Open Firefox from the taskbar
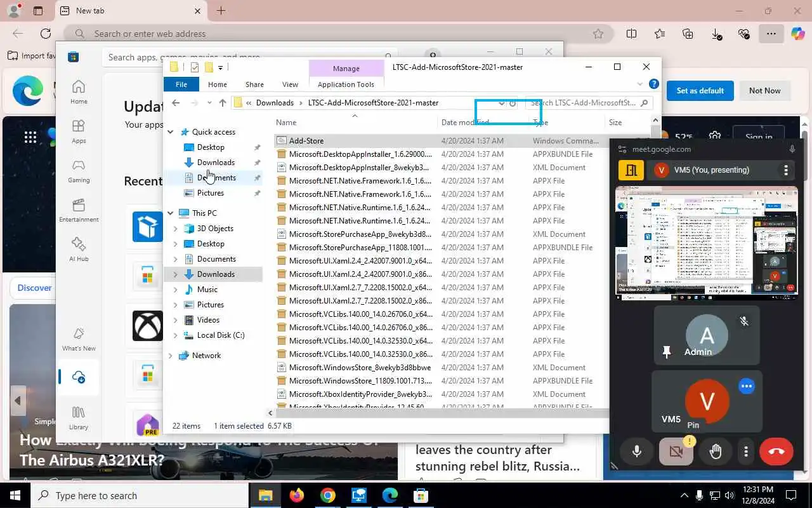The width and height of the screenshot is (812, 508). tap(296, 495)
